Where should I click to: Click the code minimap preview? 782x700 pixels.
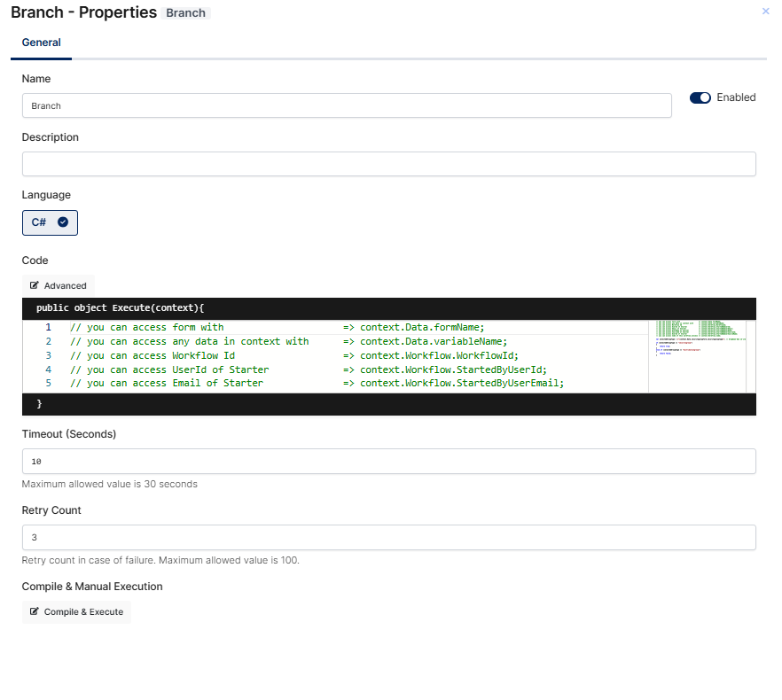(697, 356)
